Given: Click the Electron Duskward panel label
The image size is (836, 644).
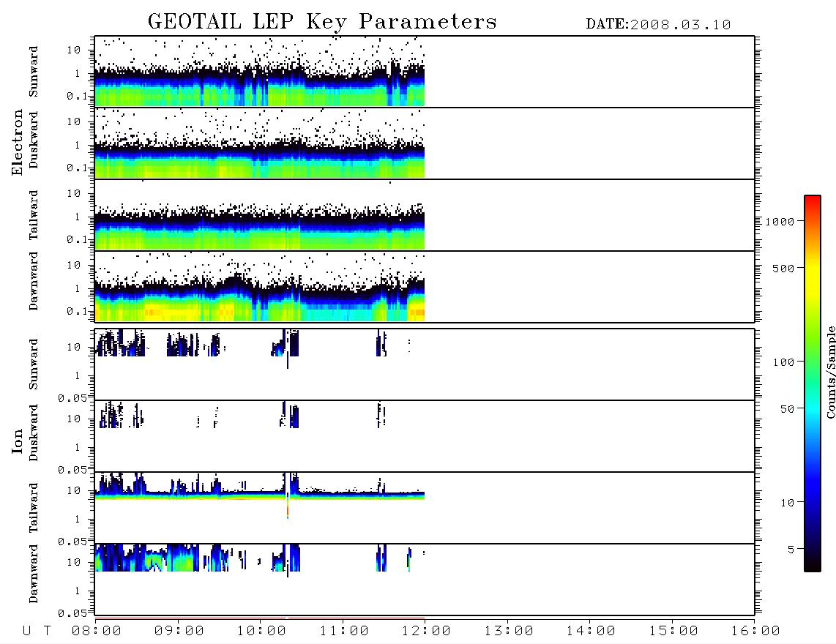Looking at the screenshot, I should (34, 140).
